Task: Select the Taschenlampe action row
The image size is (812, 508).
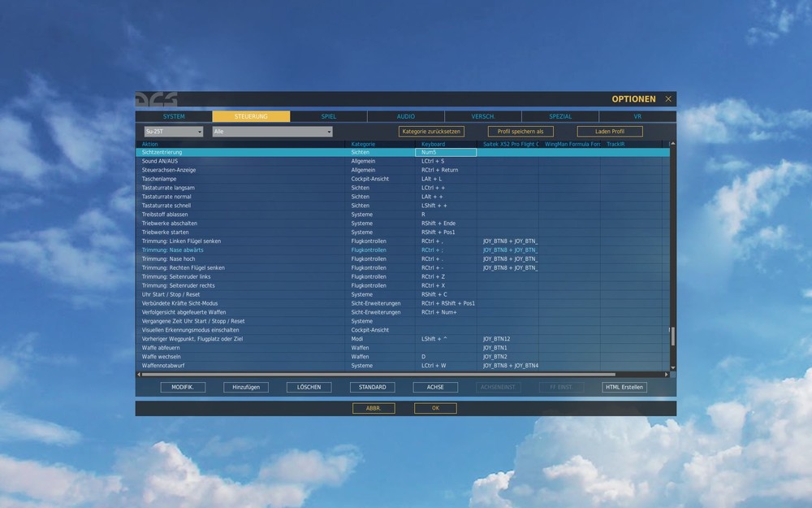Action: click(x=403, y=179)
